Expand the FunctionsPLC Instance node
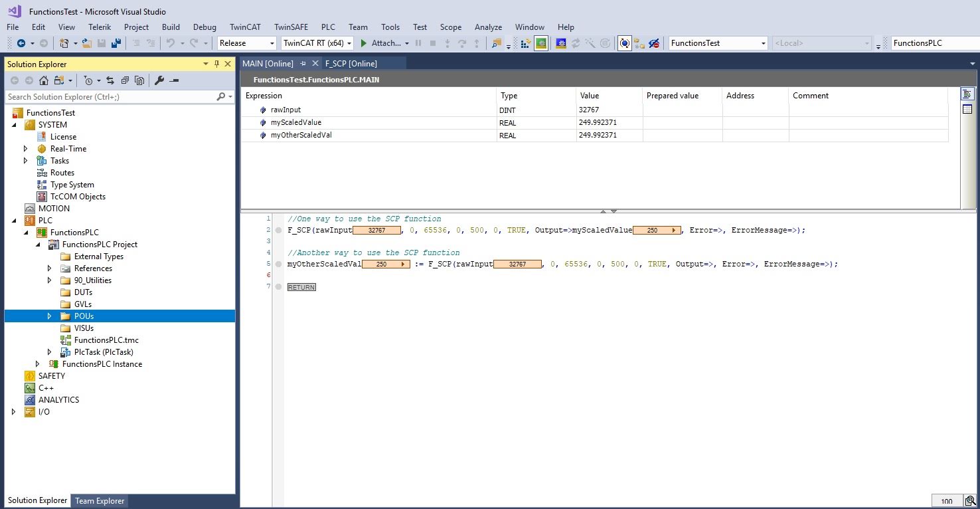 click(38, 364)
